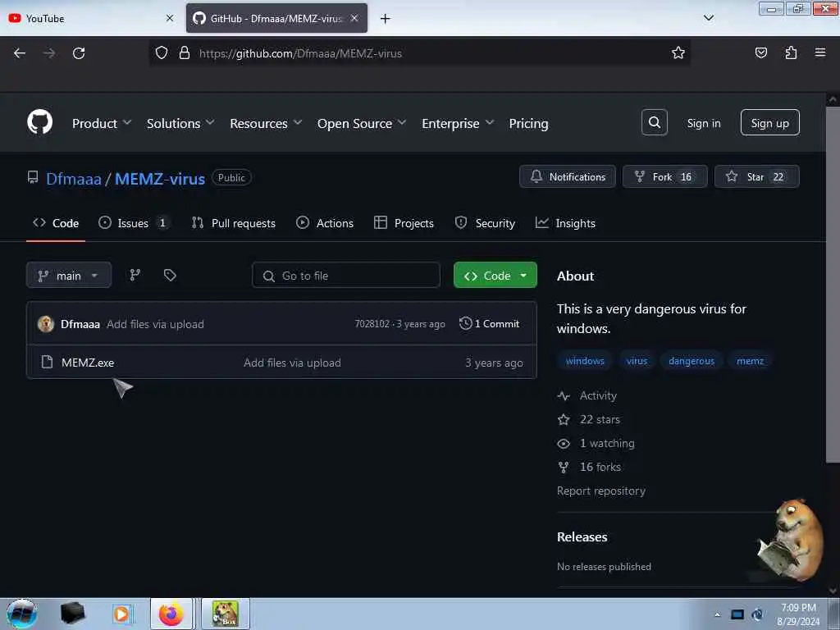Click the Windows Start orb

click(21, 614)
